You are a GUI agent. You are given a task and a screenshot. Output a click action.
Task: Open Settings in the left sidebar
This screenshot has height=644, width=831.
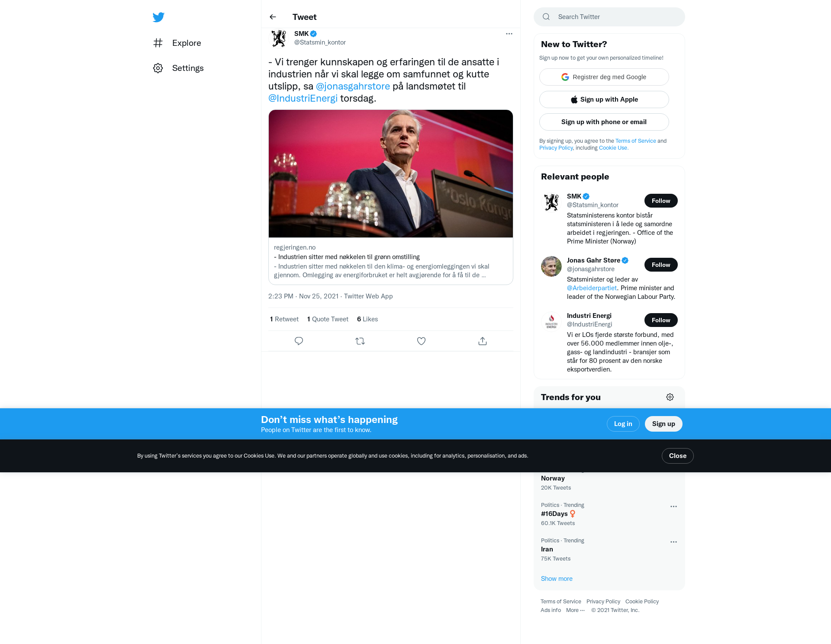(178, 68)
